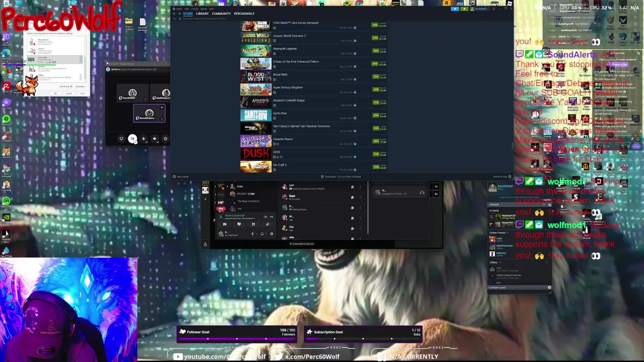Select Stereo Mix device in Sound dialog
Image resolution: width=644 pixels, height=362 pixels.
pyautogui.click(x=55, y=60)
